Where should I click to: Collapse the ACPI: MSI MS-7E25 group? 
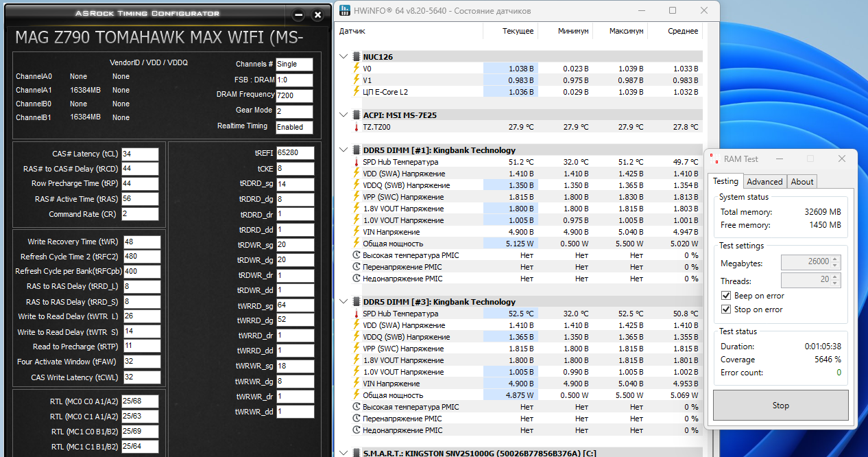point(344,115)
